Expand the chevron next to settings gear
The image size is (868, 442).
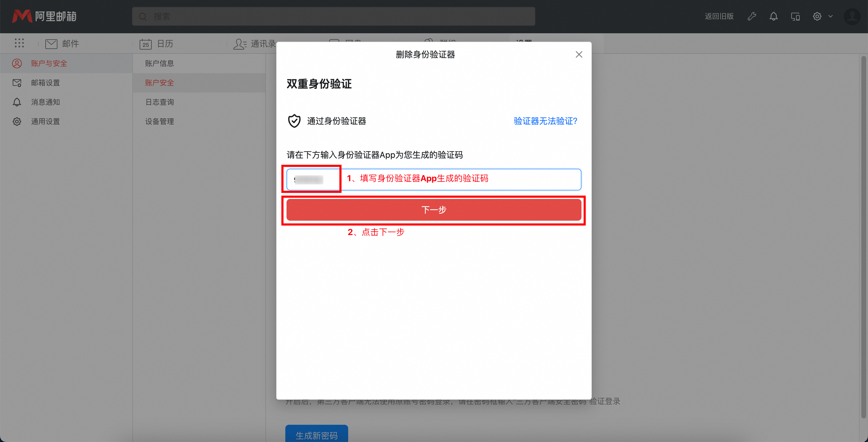pyautogui.click(x=831, y=16)
